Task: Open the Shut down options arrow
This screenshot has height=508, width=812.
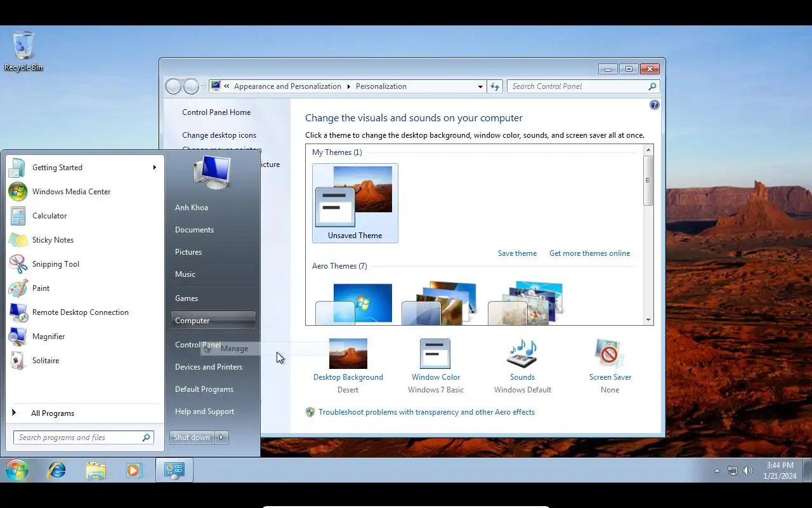Action: point(222,438)
